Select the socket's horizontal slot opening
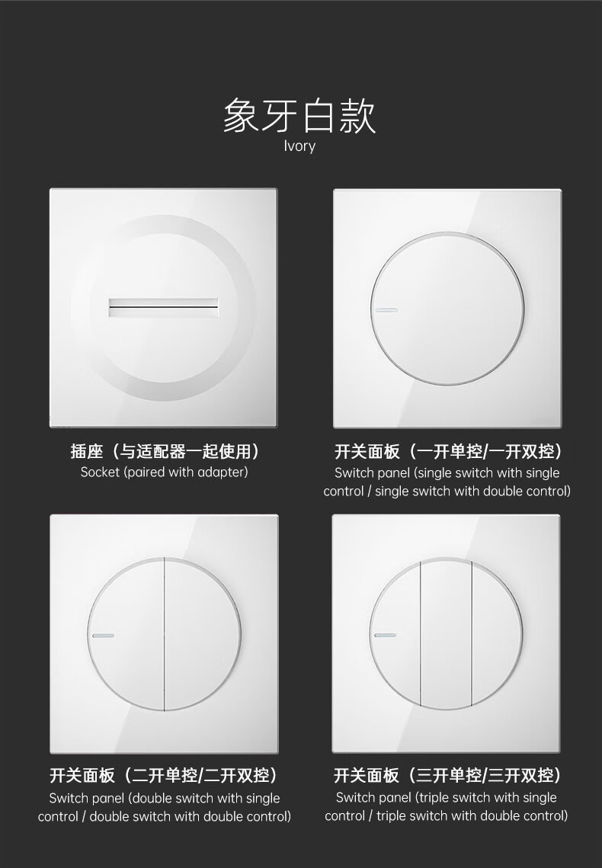This screenshot has width=602, height=868. [x=163, y=307]
